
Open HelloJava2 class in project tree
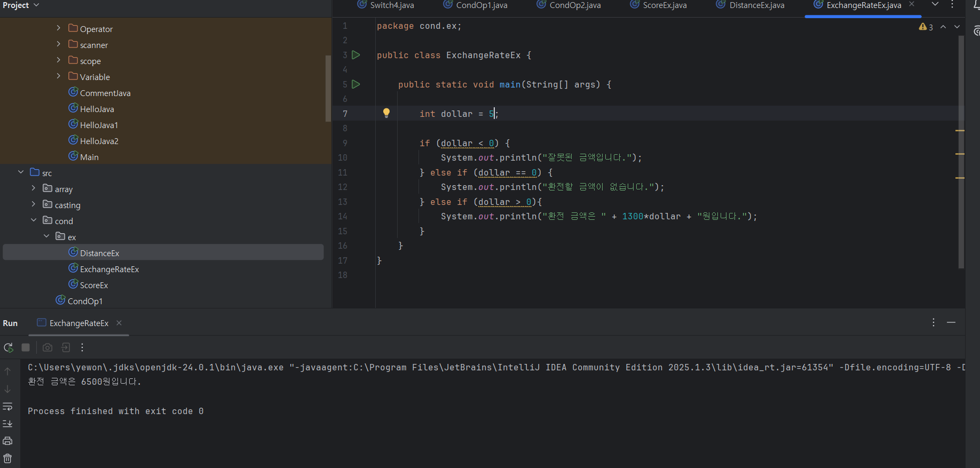click(x=94, y=140)
